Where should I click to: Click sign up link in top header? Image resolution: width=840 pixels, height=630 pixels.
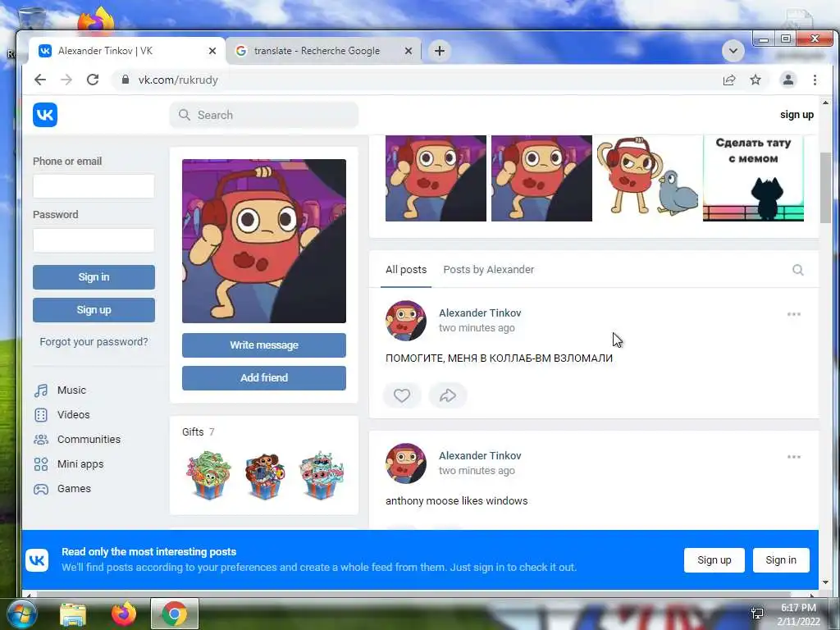click(x=797, y=115)
